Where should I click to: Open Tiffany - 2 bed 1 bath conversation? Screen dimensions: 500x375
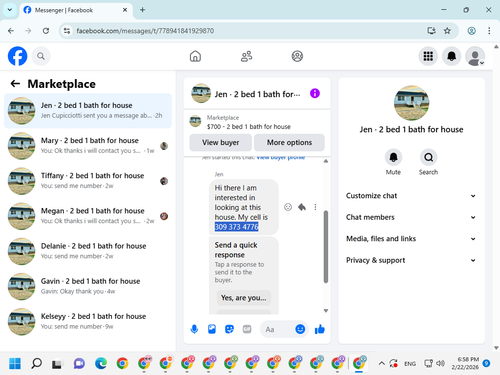coord(88,181)
